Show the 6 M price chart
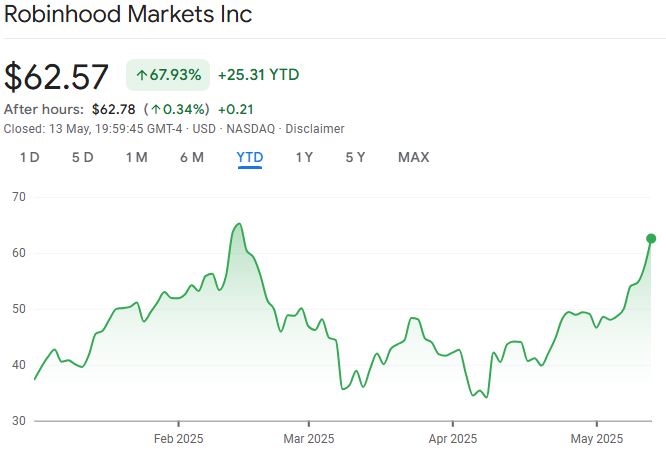 pos(192,157)
